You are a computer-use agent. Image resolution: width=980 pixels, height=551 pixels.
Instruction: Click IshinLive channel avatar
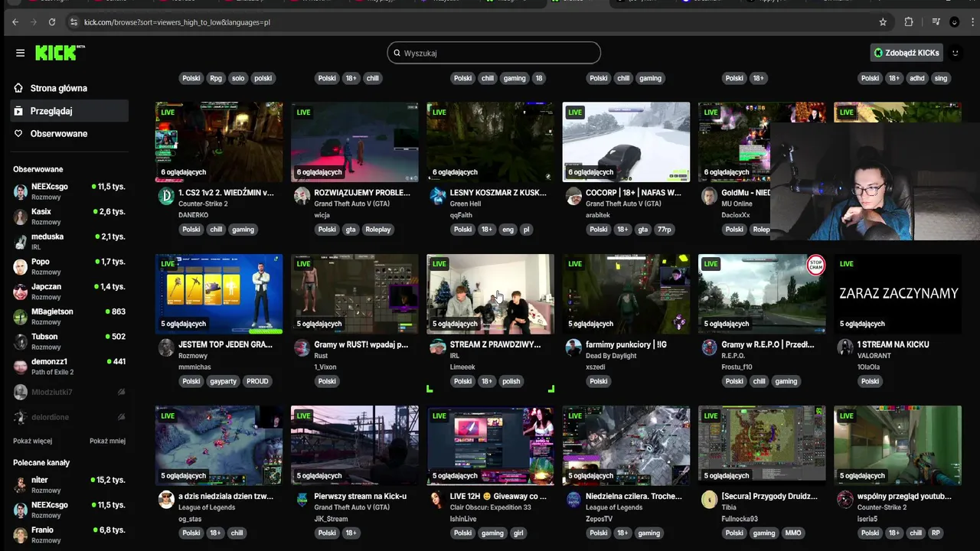click(437, 500)
